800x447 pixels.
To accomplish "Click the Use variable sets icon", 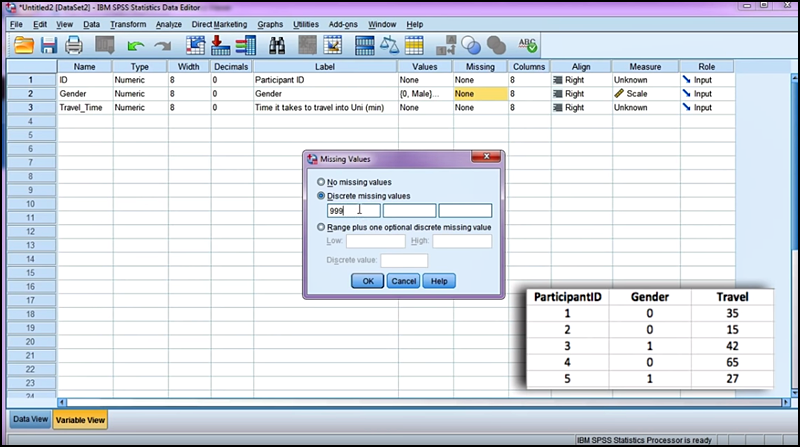I will 471,45.
